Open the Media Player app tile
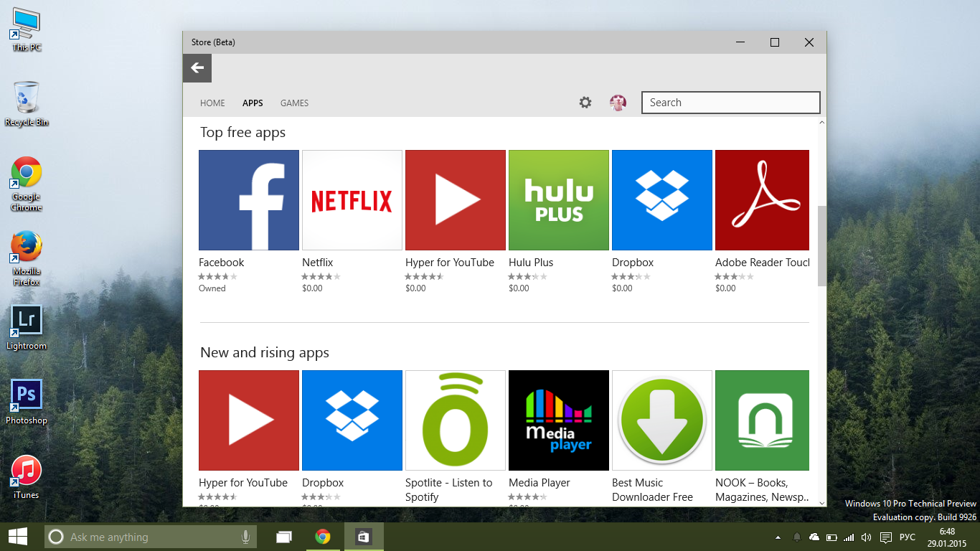980x551 pixels. (x=559, y=420)
